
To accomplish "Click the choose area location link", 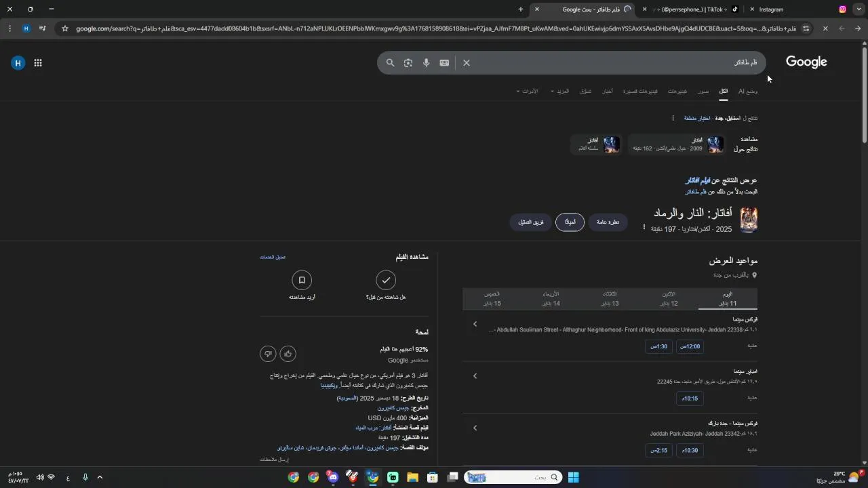I will point(696,118).
